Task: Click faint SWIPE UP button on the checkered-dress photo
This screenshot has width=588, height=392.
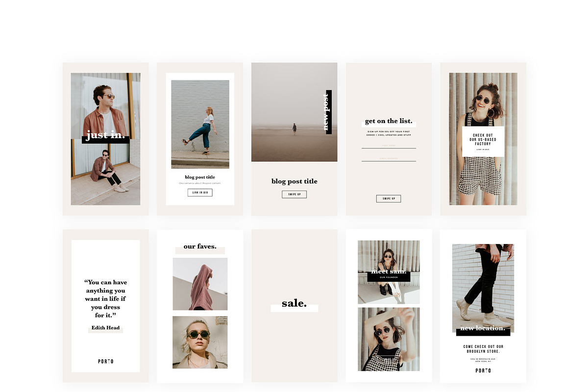Action: pyautogui.click(x=389, y=359)
